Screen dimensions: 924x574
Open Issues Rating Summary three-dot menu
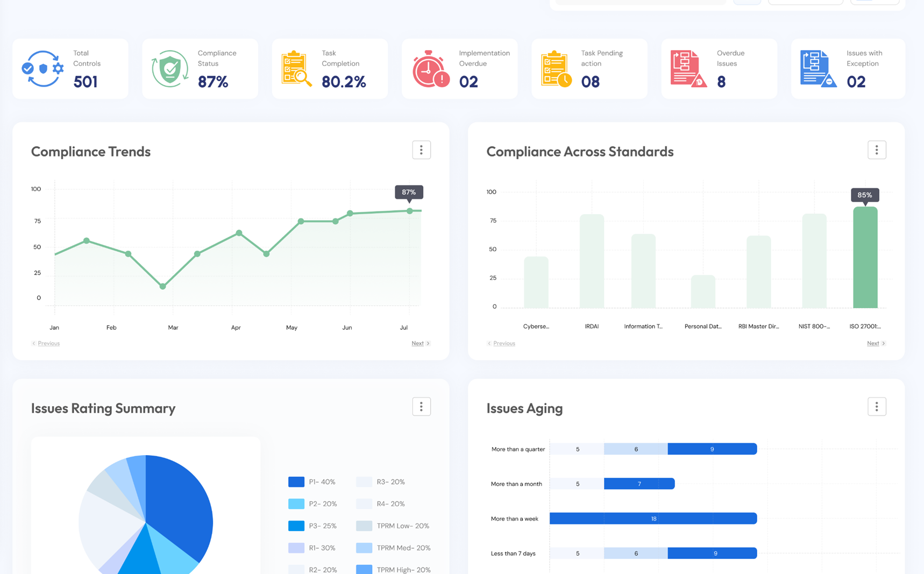click(x=421, y=407)
